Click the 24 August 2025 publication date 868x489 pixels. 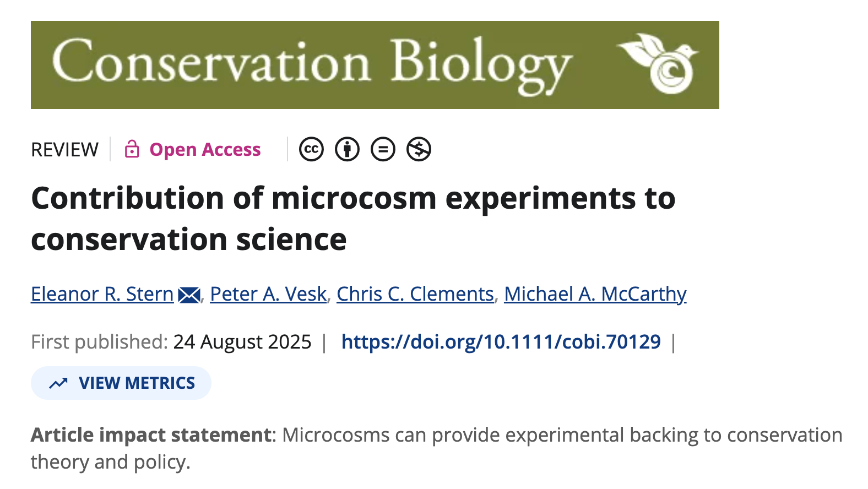[x=242, y=342]
